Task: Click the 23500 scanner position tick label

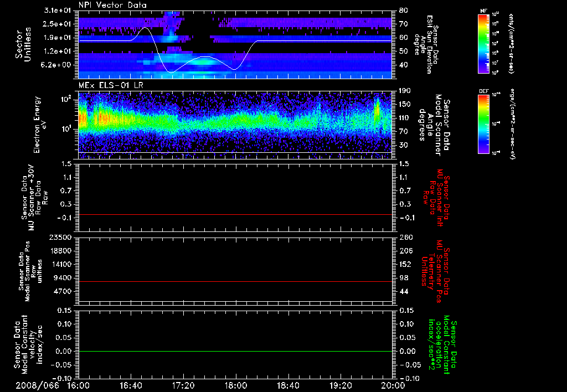Action: [60, 238]
